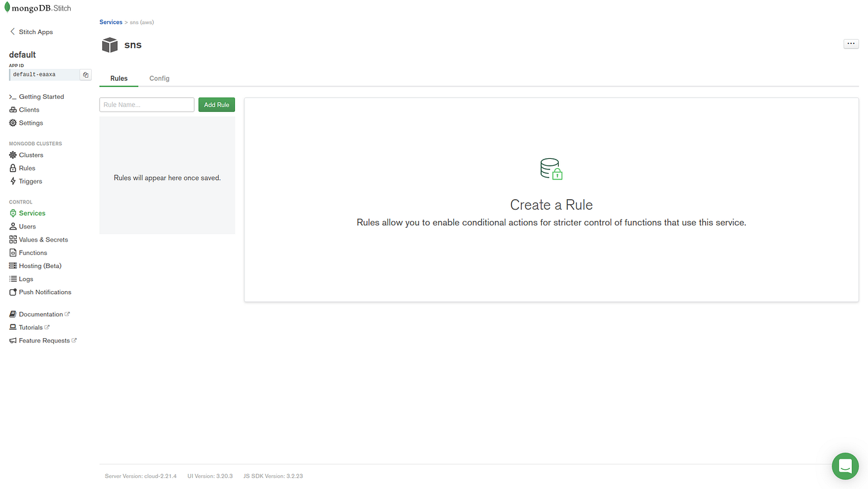Click the Add Rule button
Viewport: 868px width, 489px height.
tap(216, 104)
